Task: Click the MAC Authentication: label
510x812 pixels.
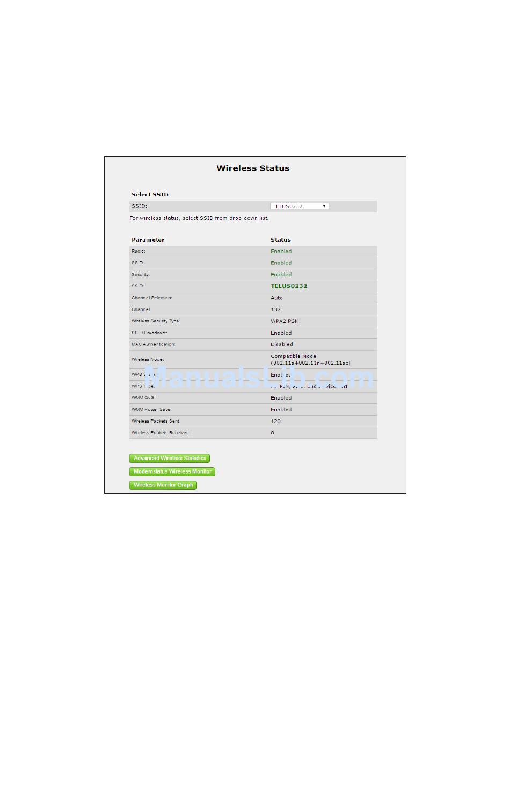Action: coord(154,345)
